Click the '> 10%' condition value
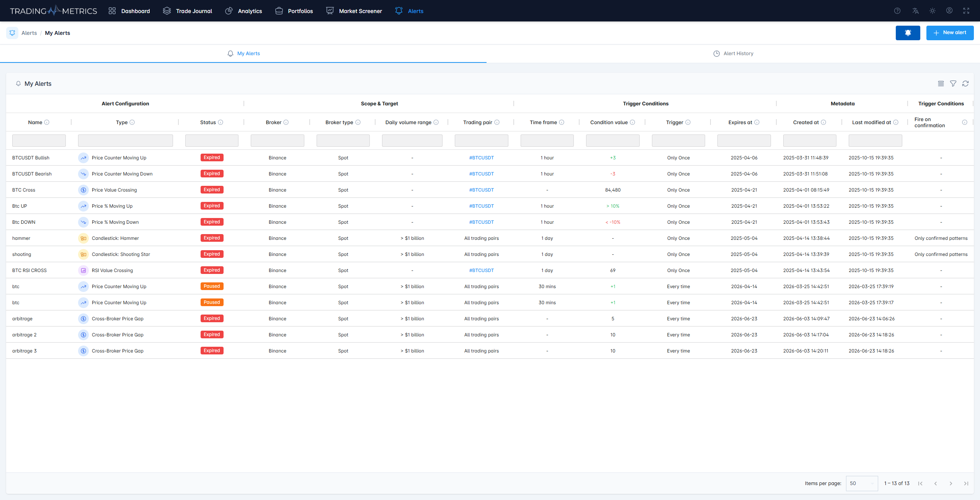Image resolution: width=980 pixels, height=500 pixels. point(613,206)
